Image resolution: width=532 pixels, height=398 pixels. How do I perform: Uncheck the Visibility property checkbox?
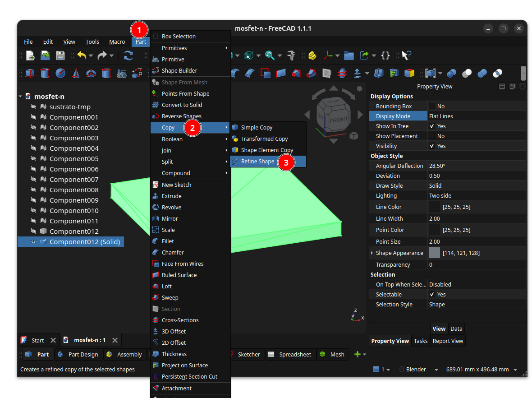coord(432,146)
